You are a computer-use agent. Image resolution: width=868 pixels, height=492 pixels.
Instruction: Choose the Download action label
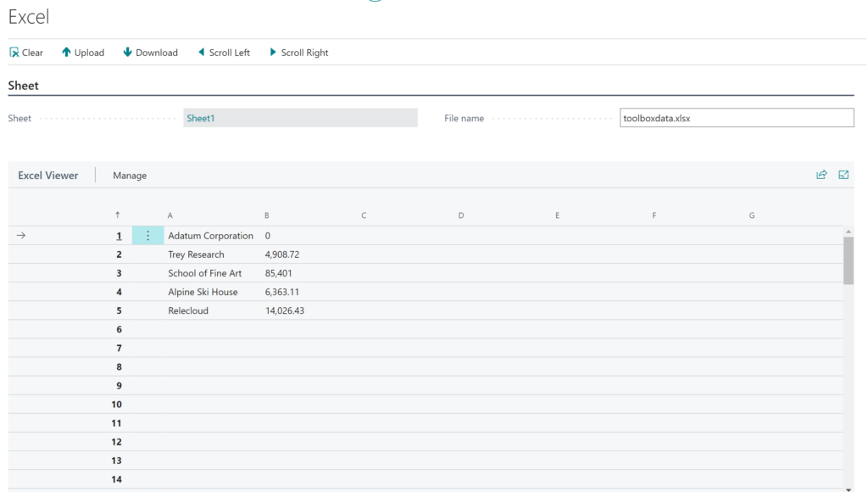coord(157,53)
